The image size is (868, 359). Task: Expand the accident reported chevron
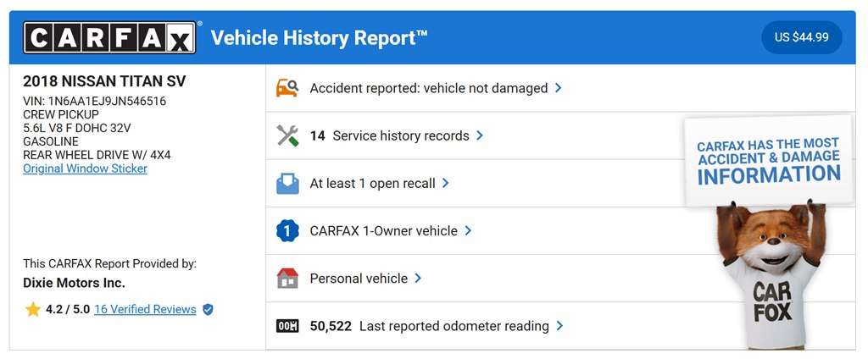pyautogui.click(x=558, y=88)
